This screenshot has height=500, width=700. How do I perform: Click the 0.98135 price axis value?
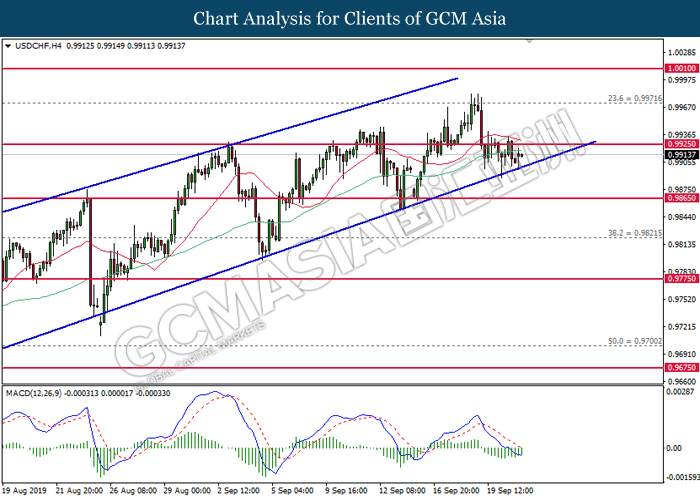coord(682,244)
